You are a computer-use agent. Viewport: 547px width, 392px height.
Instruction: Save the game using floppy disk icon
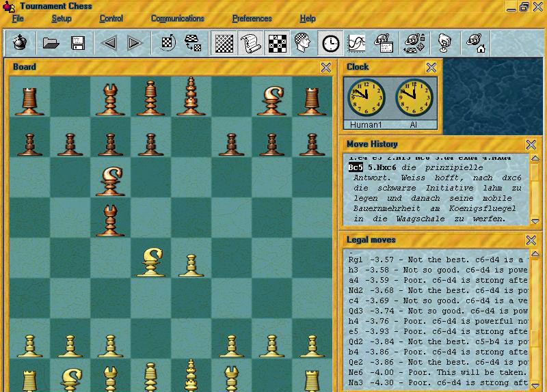(x=78, y=43)
